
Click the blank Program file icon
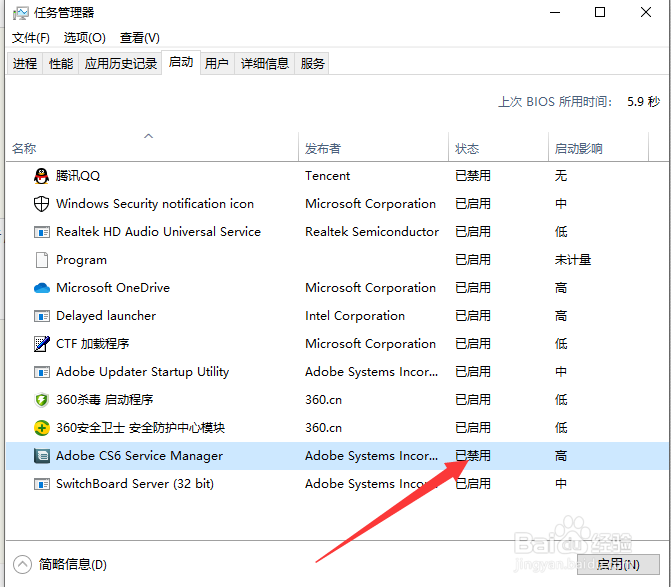(42, 260)
